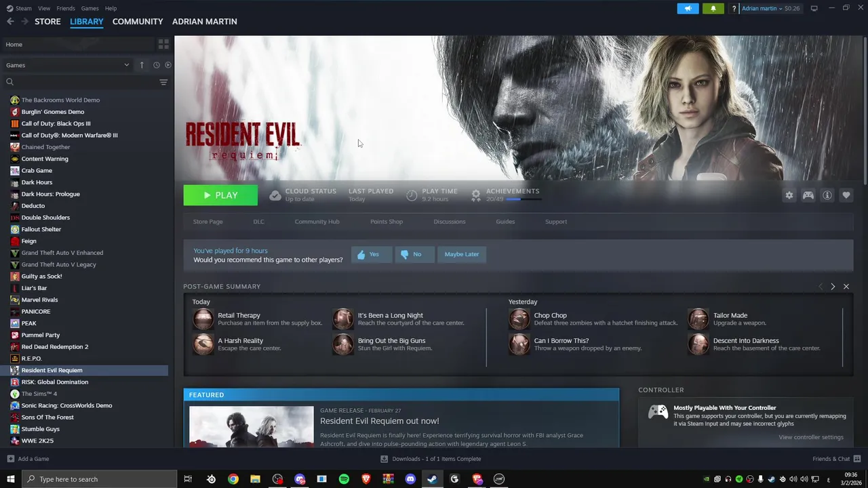This screenshot has height=488, width=868.
Task: Select Maybe Later for review prompt
Action: pos(462,254)
